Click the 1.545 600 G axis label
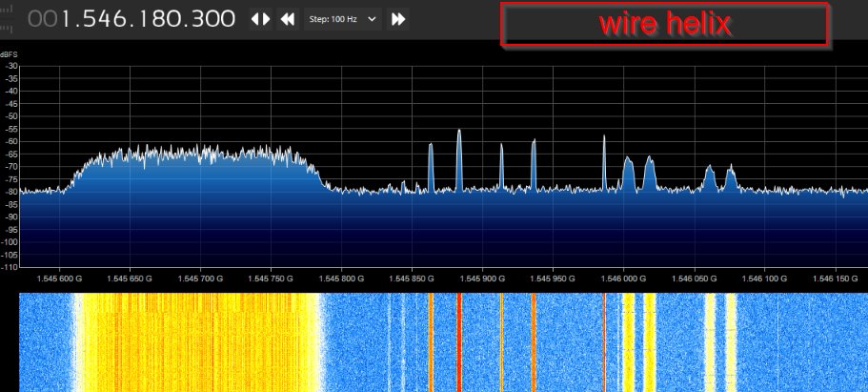 (x=60, y=279)
